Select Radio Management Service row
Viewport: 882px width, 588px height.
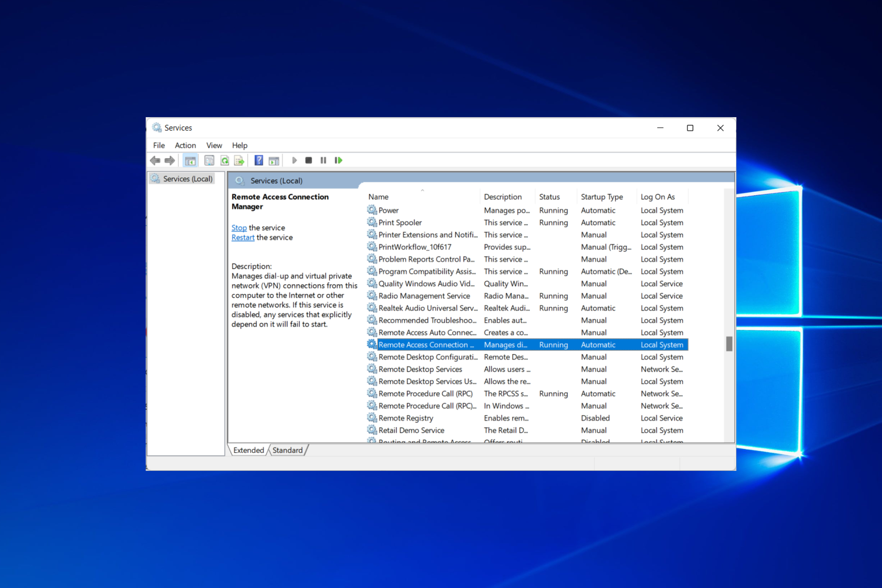tap(527, 296)
